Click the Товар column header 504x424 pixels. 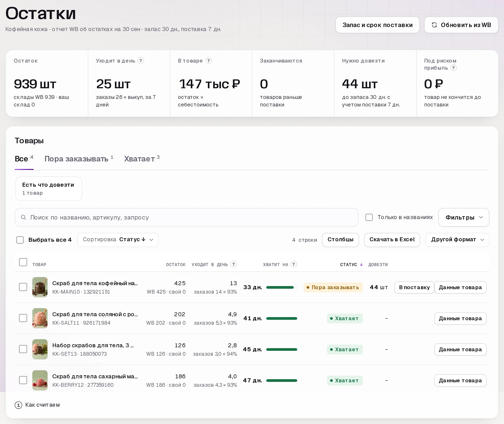tap(39, 264)
